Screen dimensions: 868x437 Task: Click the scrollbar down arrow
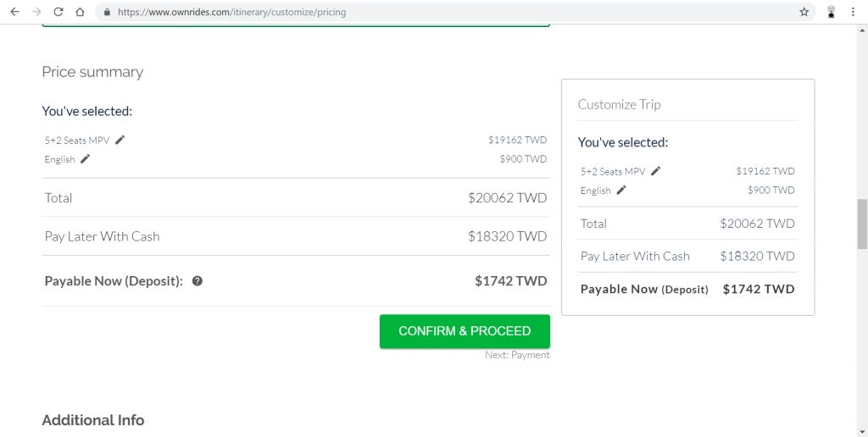click(862, 431)
